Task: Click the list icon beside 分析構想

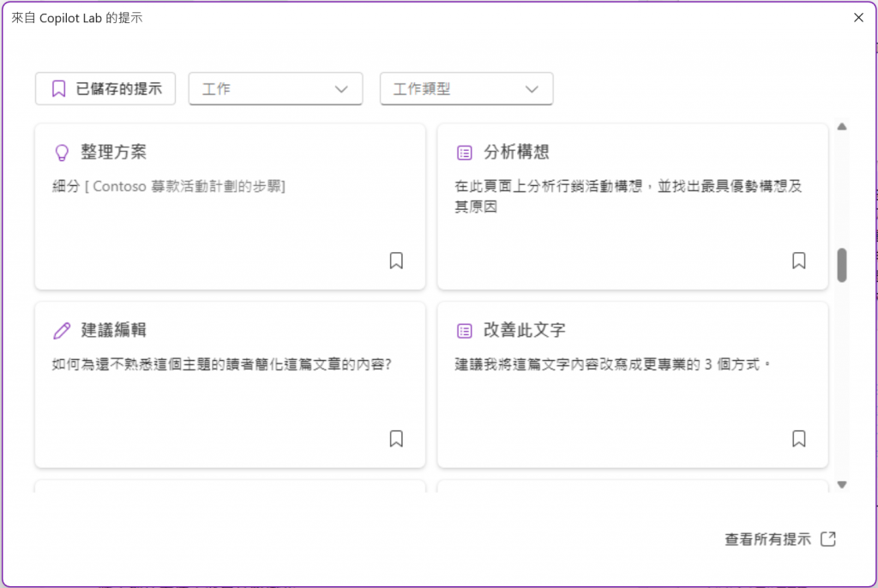Action: [x=464, y=153]
